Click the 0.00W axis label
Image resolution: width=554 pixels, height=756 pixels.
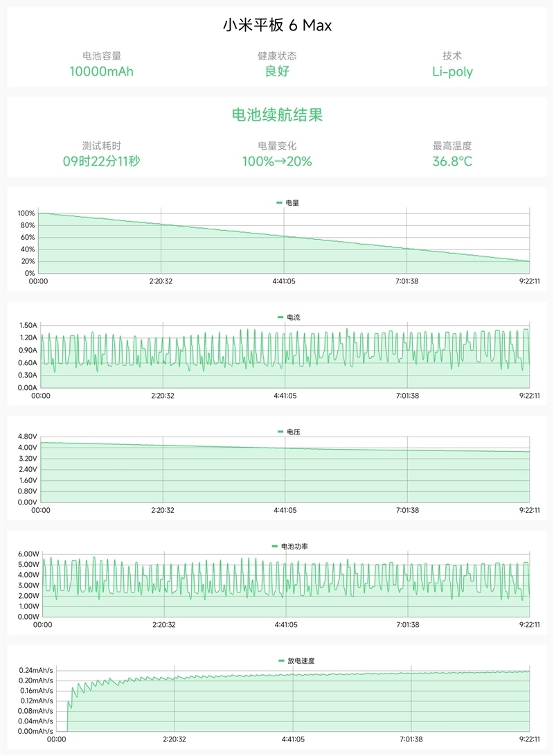pyautogui.click(x=28, y=617)
